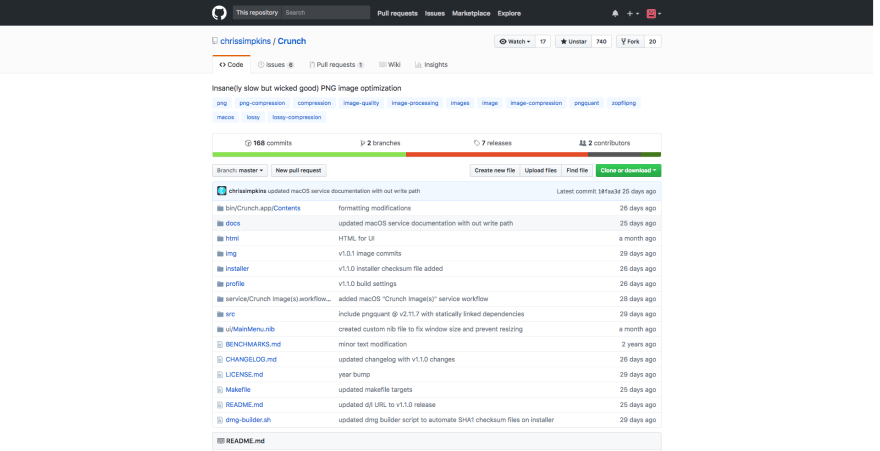Open the CHANGELOG.md file
Viewport: 880px width, 451px height.
point(251,360)
